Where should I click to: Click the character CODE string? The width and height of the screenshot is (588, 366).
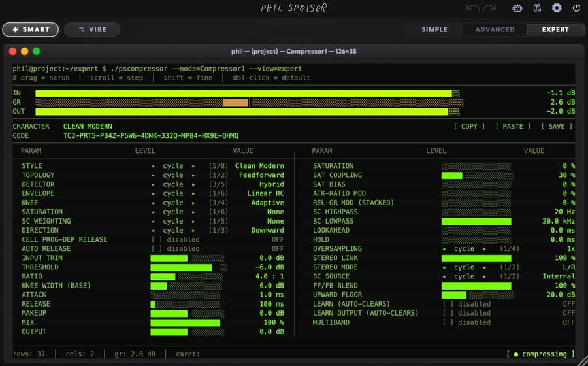pos(151,136)
